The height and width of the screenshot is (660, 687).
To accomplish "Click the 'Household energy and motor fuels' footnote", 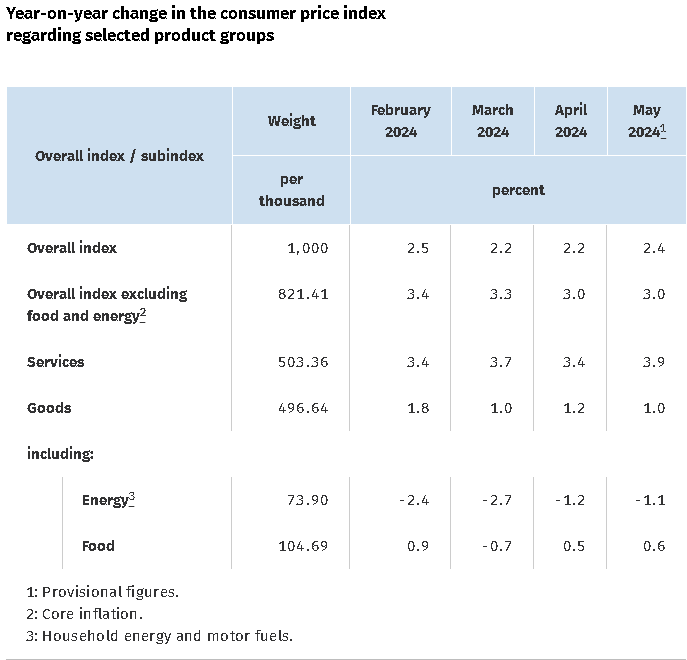I will tap(159, 635).
